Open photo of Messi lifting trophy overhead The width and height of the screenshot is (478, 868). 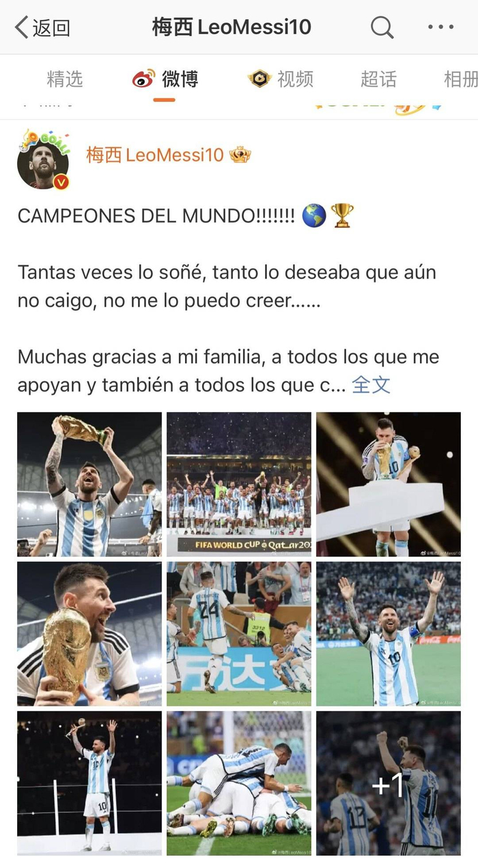tap(89, 484)
